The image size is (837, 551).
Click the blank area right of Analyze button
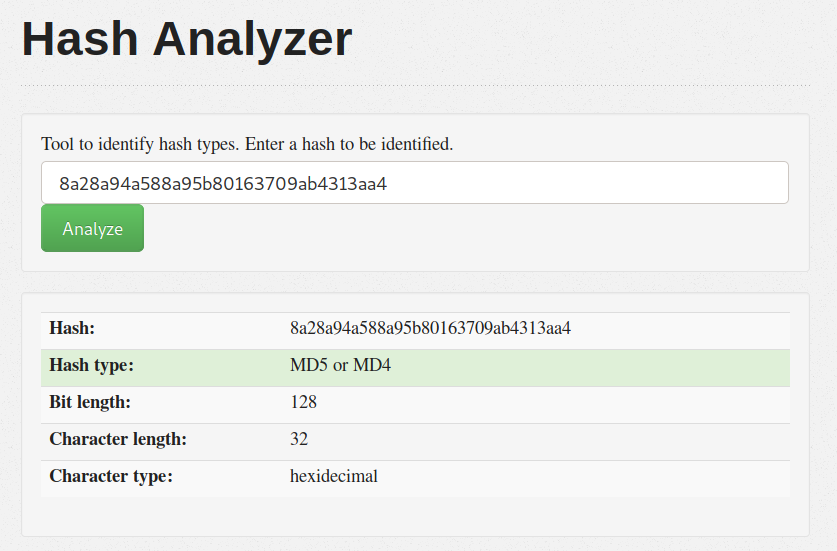470,228
